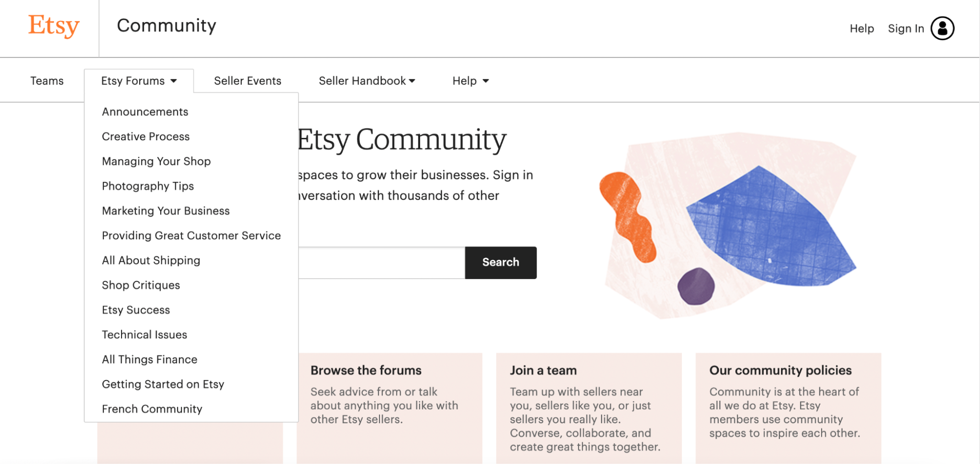The image size is (980, 464).
Task: Select Providing Great Customer Service
Action: (191, 235)
